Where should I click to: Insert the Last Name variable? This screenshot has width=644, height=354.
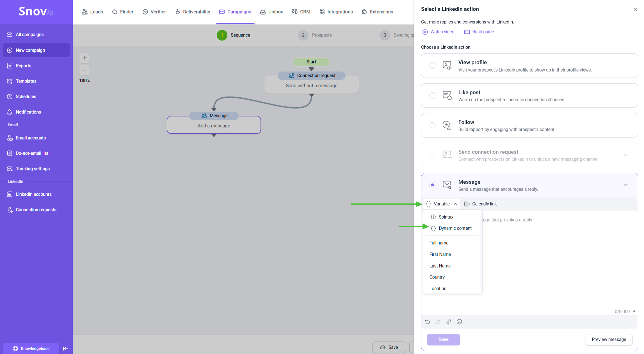[x=453, y=266]
